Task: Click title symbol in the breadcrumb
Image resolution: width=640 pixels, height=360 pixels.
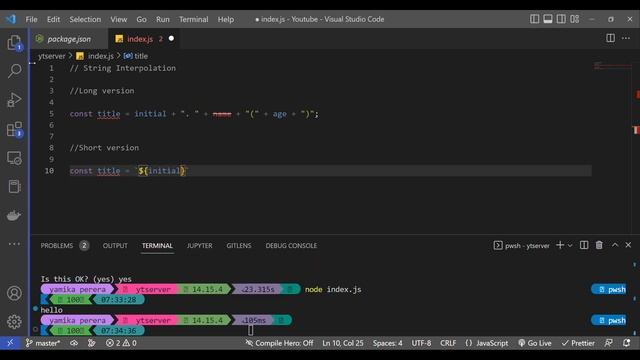Action: tap(141, 56)
